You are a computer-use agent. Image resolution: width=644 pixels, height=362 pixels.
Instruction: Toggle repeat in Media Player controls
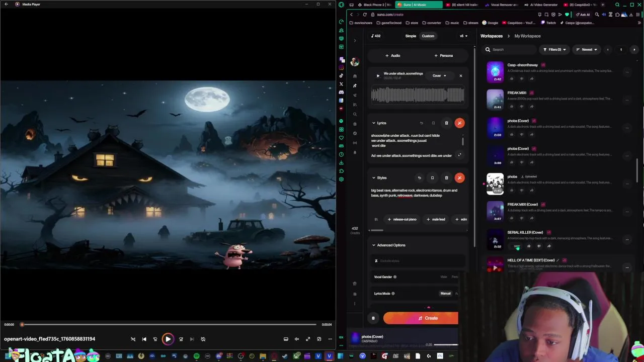coord(203,339)
